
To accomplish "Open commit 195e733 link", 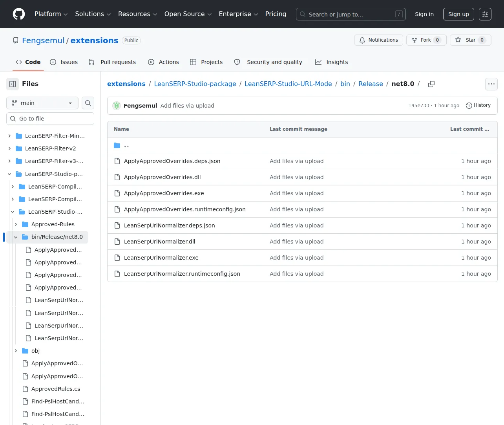I will click(x=419, y=106).
